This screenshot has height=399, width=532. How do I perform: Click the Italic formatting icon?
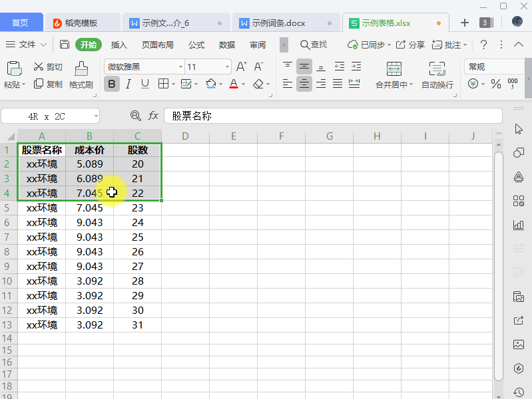128,84
